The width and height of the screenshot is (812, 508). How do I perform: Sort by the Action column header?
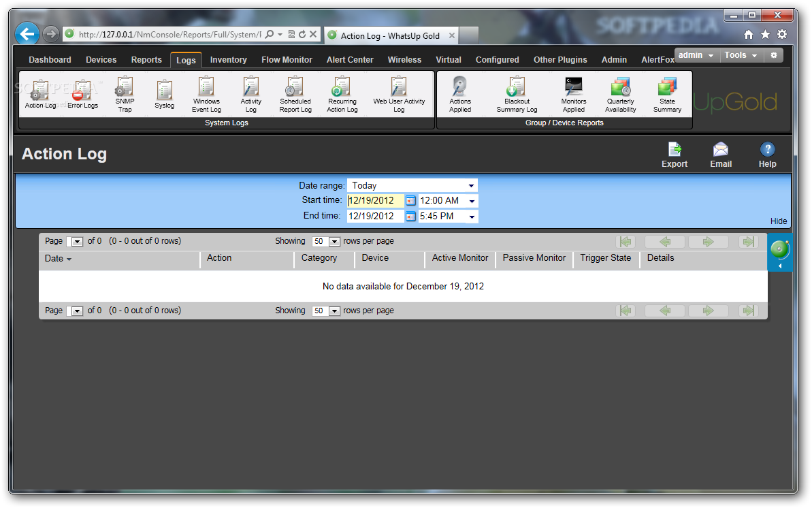[219, 257]
